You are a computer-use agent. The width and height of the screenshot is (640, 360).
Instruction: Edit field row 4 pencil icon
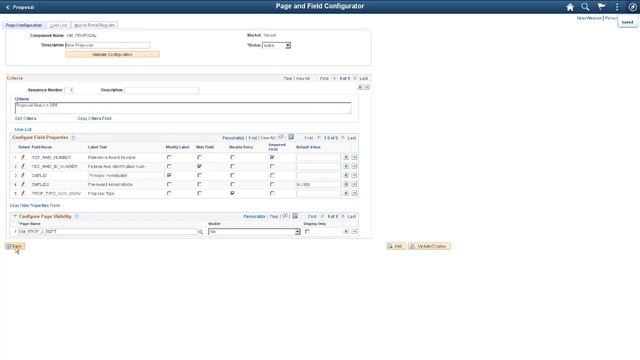[23, 184]
